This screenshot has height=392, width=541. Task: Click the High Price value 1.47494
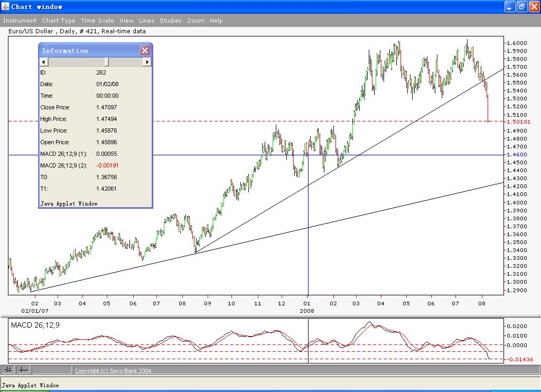click(107, 119)
